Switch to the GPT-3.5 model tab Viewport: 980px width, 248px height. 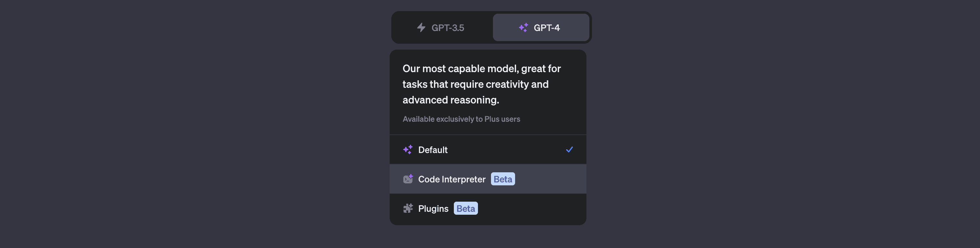[442, 27]
